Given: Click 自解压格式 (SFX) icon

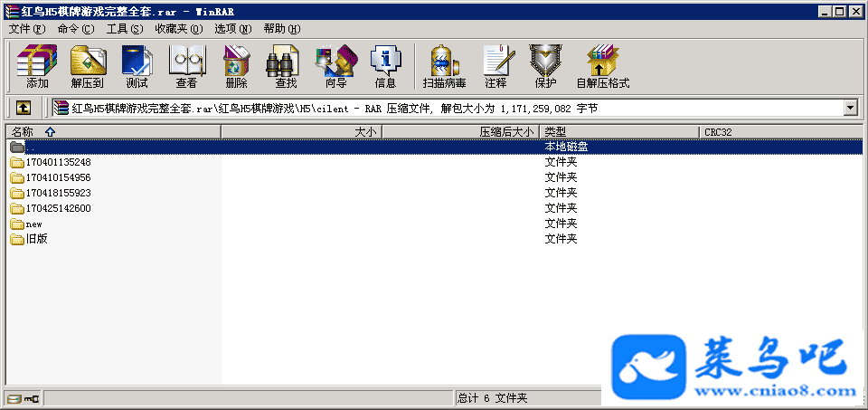Looking at the screenshot, I should [x=603, y=61].
